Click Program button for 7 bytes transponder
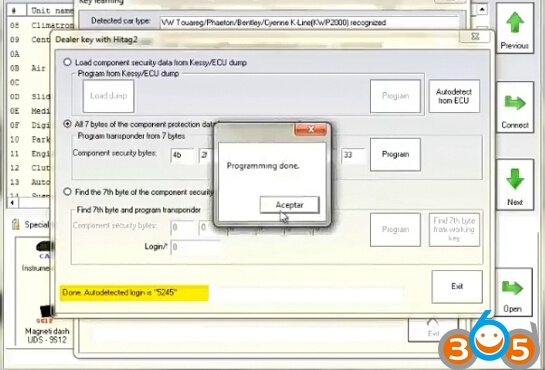Image resolution: width=545 pixels, height=370 pixels. coord(395,154)
